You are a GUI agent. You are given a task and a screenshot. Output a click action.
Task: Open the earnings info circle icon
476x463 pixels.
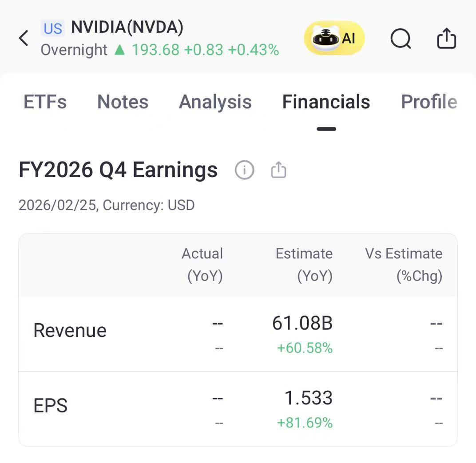pos(244,170)
